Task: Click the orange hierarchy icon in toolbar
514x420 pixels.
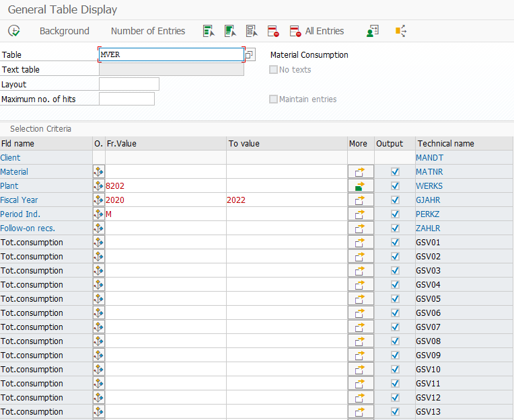Action: pos(401,31)
